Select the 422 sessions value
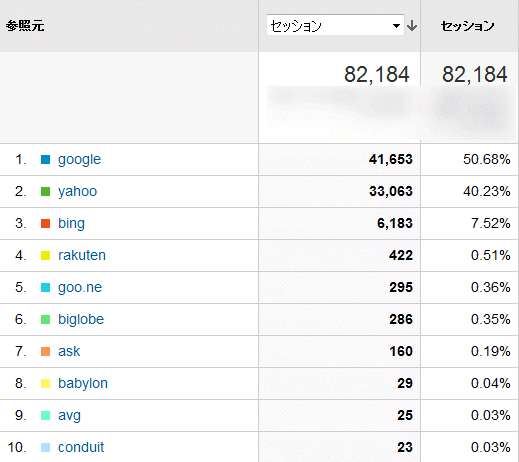The width and height of the screenshot is (519, 462). pyautogui.click(x=401, y=256)
